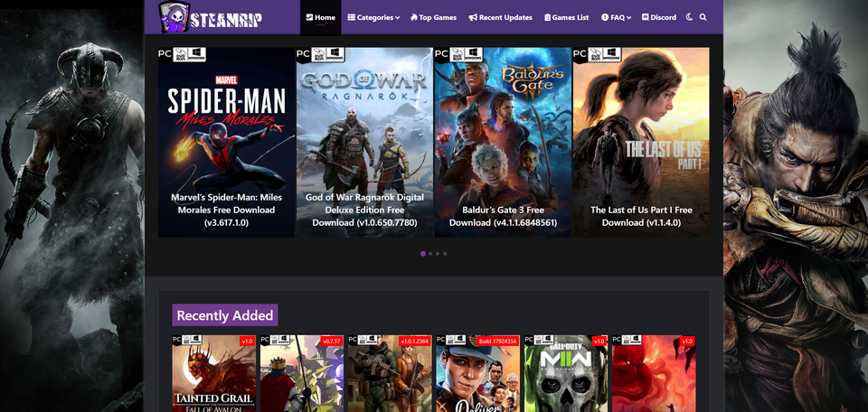This screenshot has height=412, width=868.
Task: Click the PC badge on God of War card
Action: 303,53
